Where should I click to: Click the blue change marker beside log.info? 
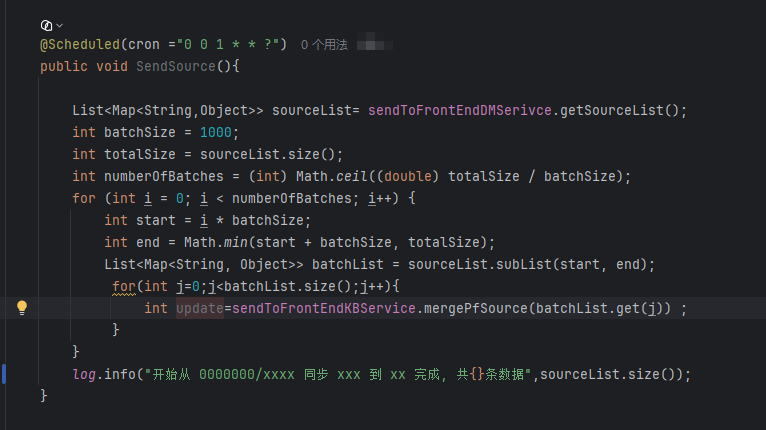pos(4,374)
